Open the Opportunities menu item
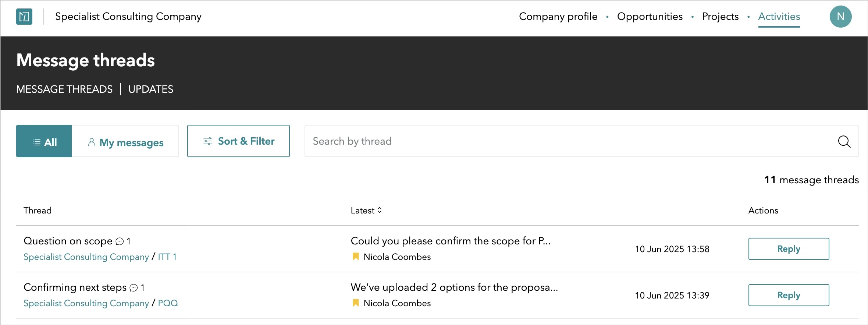The width and height of the screenshot is (868, 325). pos(650,16)
